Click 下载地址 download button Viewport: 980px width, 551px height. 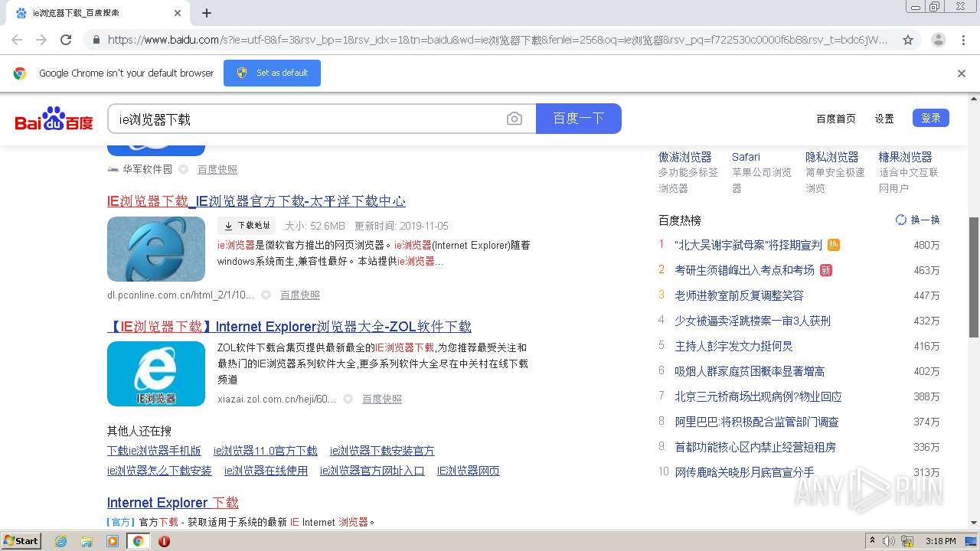point(247,226)
